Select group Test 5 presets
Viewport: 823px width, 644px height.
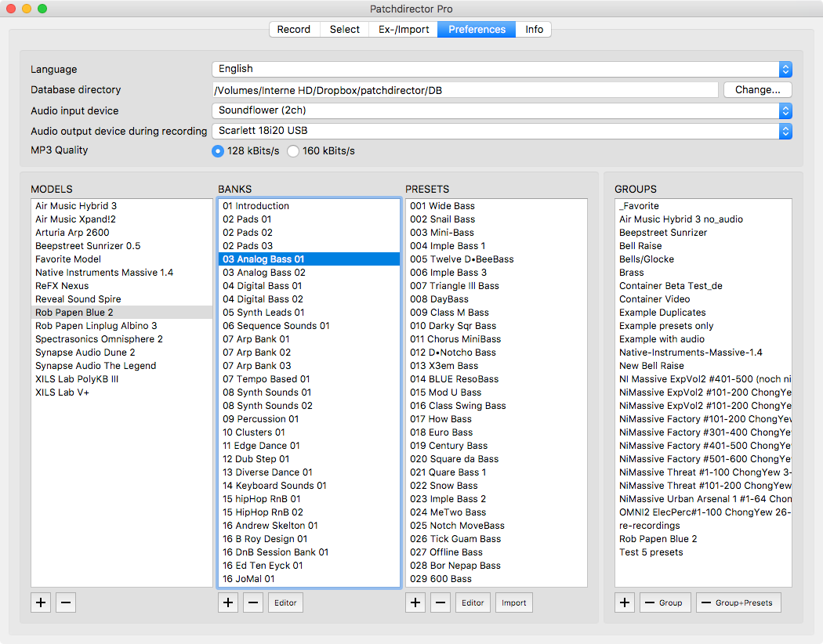coord(703,552)
